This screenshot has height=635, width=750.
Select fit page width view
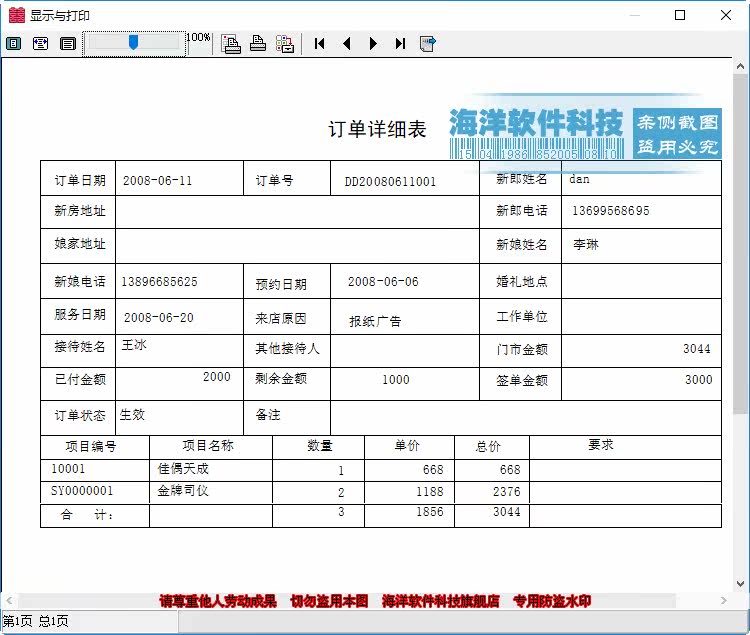pyautogui.click(x=40, y=44)
